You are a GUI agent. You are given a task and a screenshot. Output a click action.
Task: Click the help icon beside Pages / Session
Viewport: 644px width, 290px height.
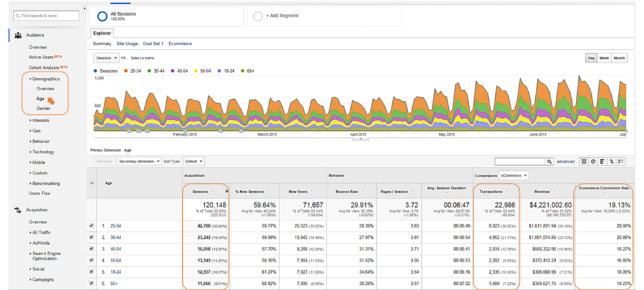tap(412, 191)
